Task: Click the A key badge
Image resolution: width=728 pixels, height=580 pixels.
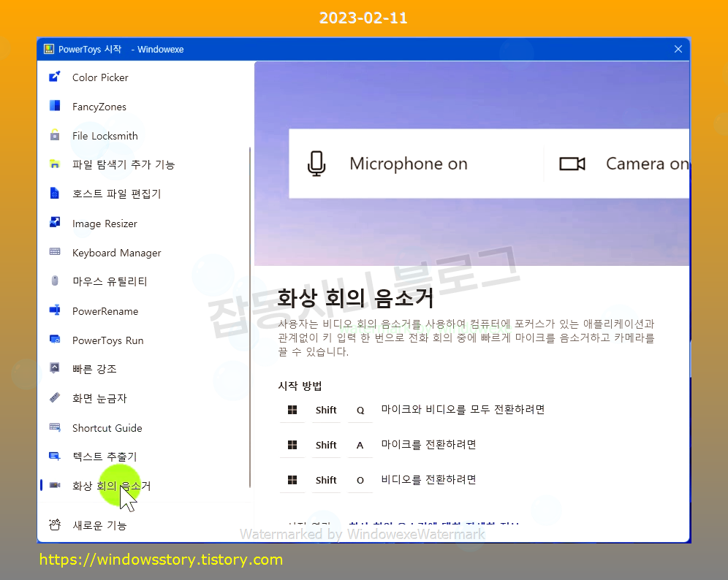Action: [x=360, y=445]
